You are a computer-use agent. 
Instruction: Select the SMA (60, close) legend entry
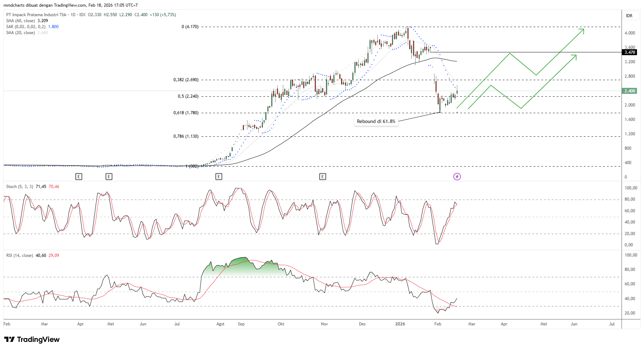(x=20, y=21)
